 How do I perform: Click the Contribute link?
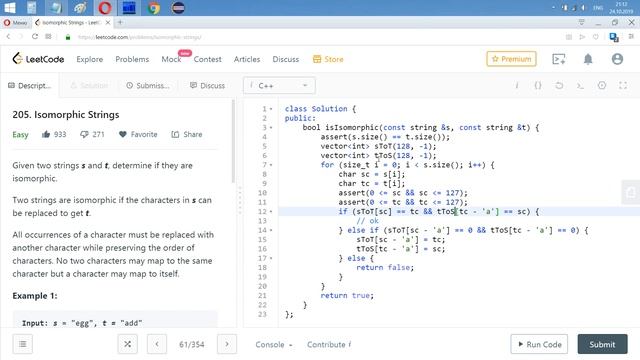click(329, 344)
